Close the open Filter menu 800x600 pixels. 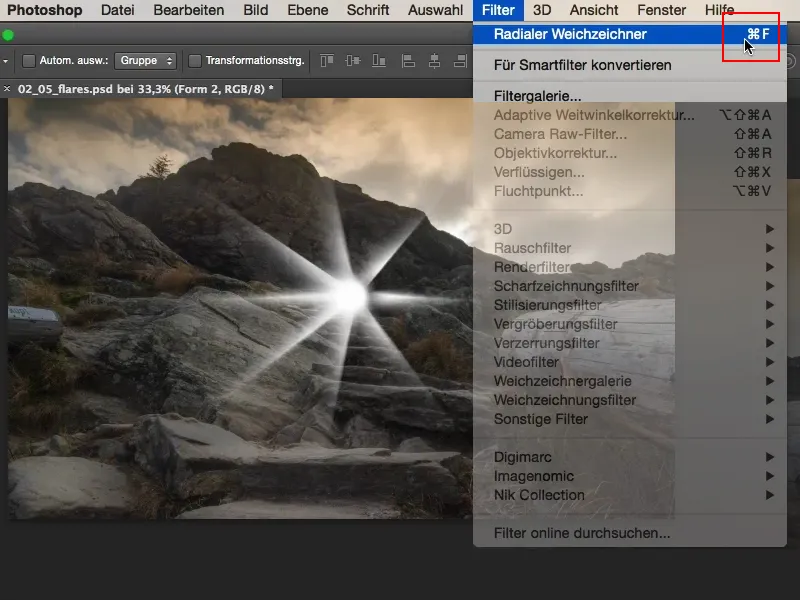point(498,10)
